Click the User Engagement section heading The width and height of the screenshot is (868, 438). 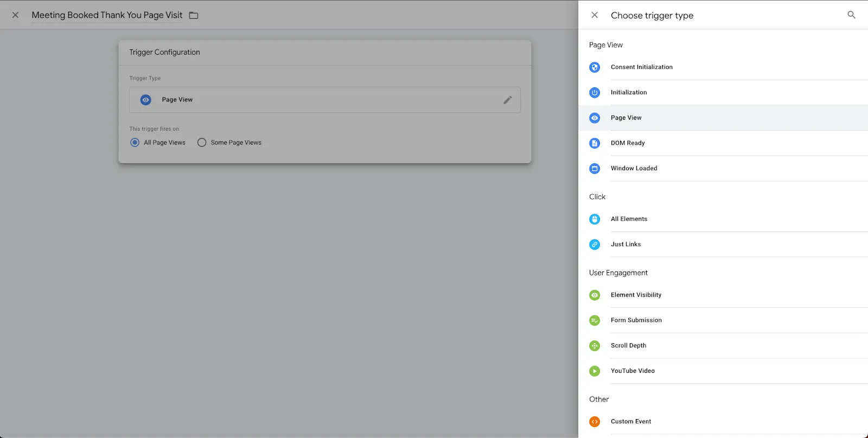coord(618,273)
